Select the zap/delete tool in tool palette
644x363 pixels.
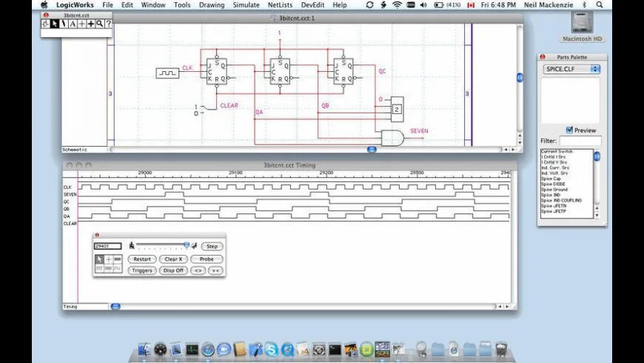point(64,24)
